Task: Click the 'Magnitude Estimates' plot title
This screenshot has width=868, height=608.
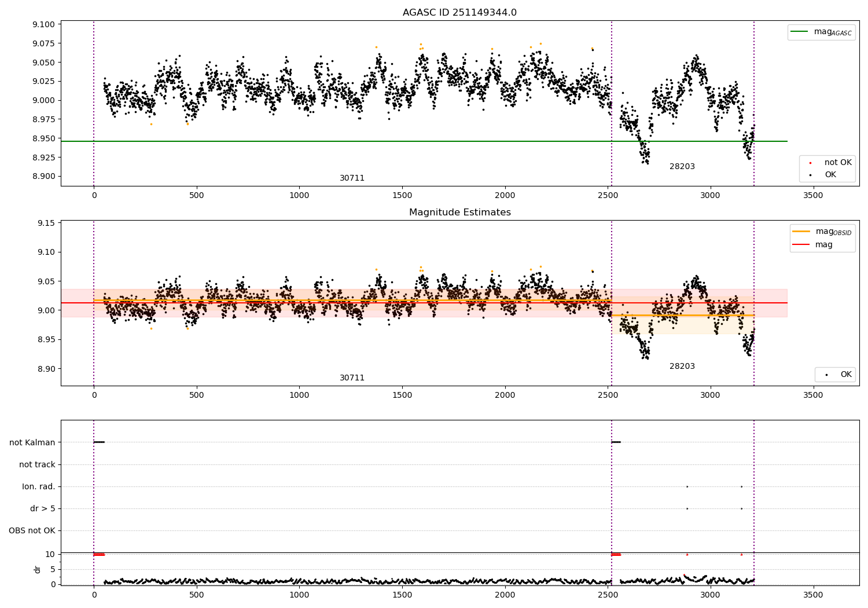Action: (459, 213)
